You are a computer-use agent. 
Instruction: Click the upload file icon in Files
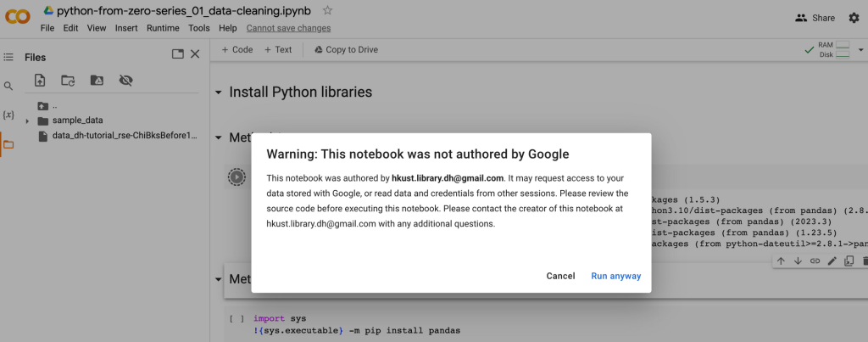pyautogui.click(x=40, y=81)
